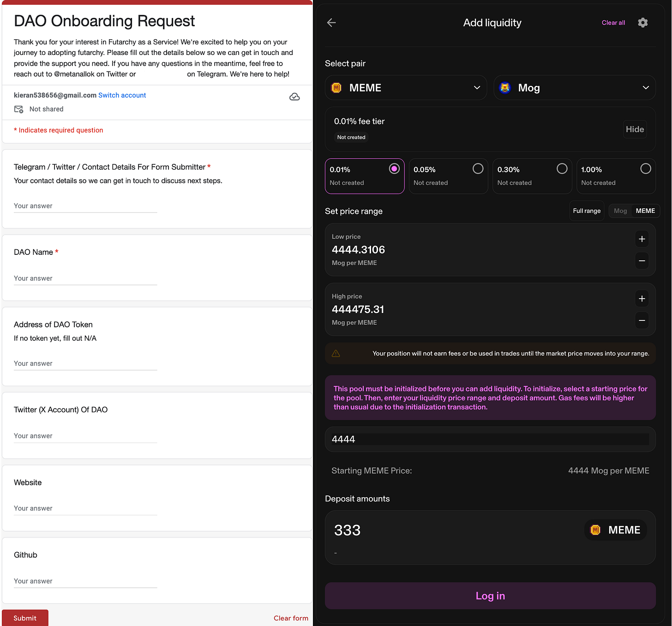Image resolution: width=672 pixels, height=626 pixels.
Task: Click the starting price input showing 4444
Action: click(490, 439)
